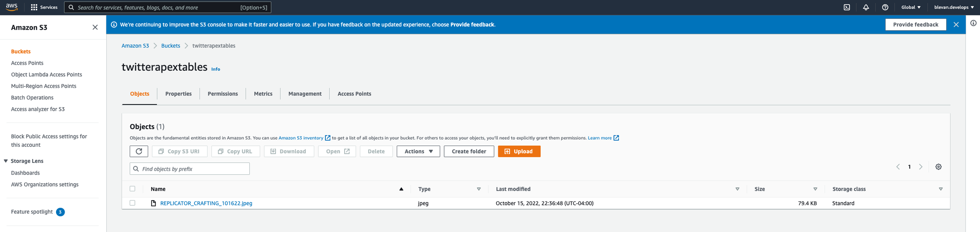Click the Amazon S3 breadcrumb link
This screenshot has height=232, width=980.
pyautogui.click(x=135, y=46)
